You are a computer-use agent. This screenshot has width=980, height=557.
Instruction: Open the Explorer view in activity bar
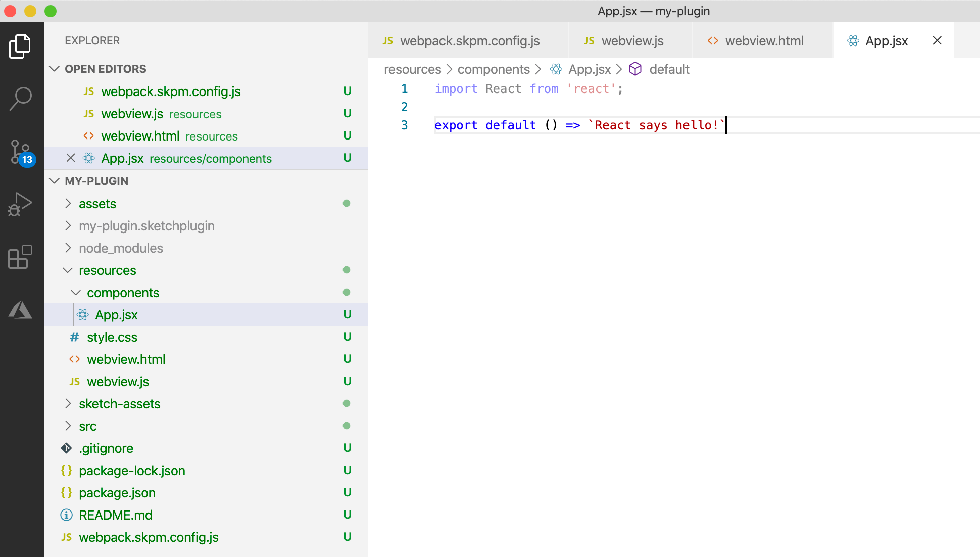pyautogui.click(x=20, y=47)
